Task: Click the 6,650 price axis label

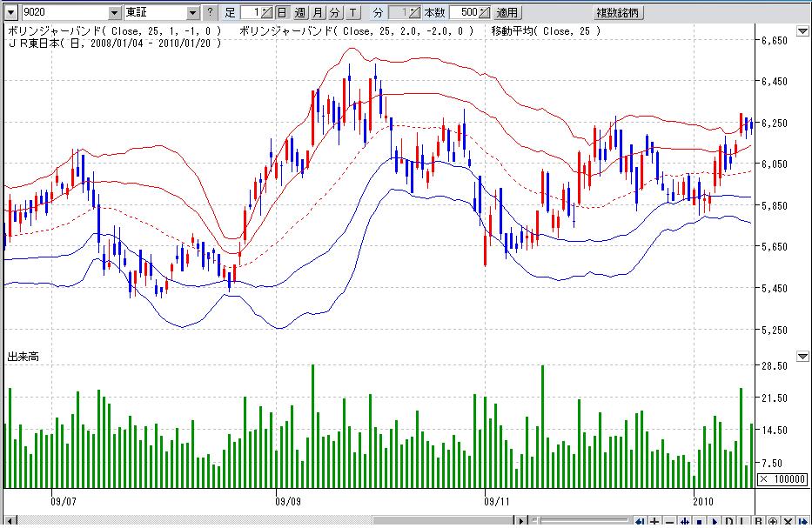Action: tap(775, 40)
